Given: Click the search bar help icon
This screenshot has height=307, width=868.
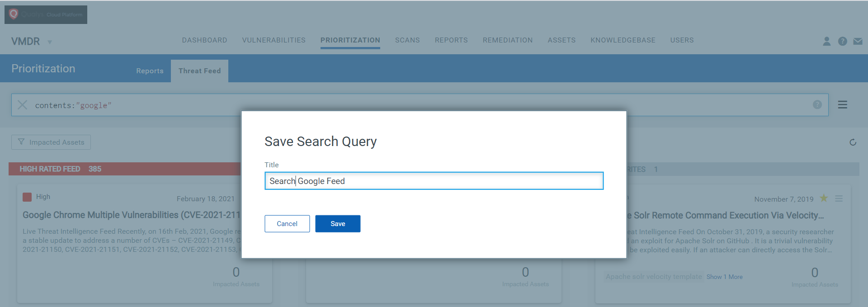Looking at the screenshot, I should tap(817, 105).
